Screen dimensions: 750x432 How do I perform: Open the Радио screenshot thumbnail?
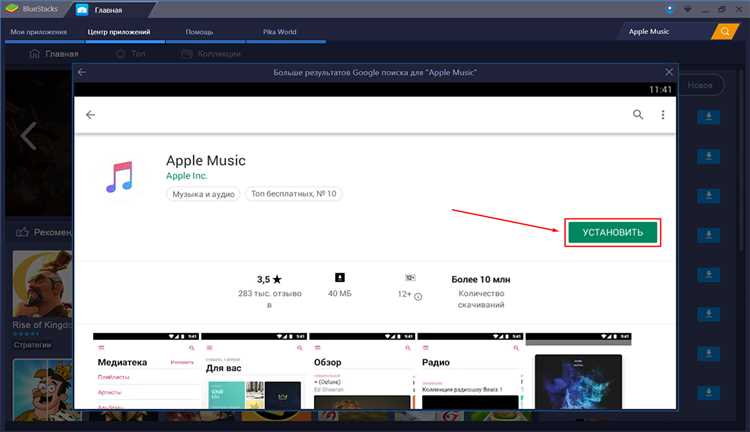coord(470,371)
